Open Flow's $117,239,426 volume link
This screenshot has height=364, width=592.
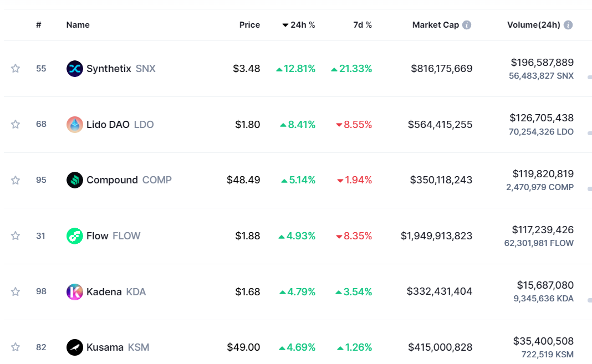tap(543, 230)
